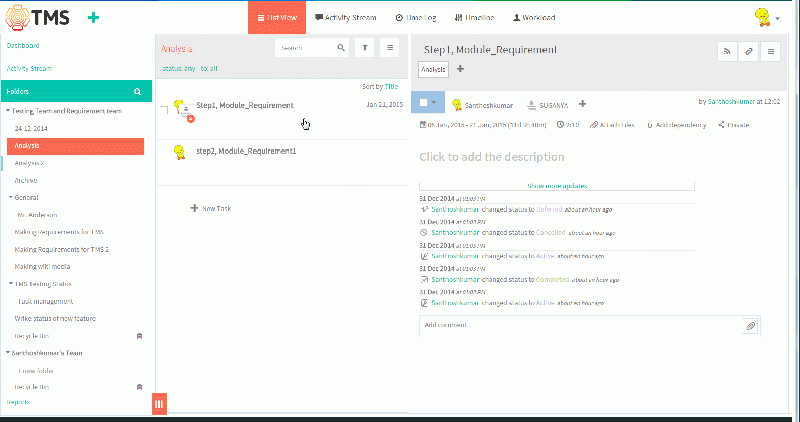Click the green plus create icon
Viewport: 800px width, 422px height.
(93, 18)
